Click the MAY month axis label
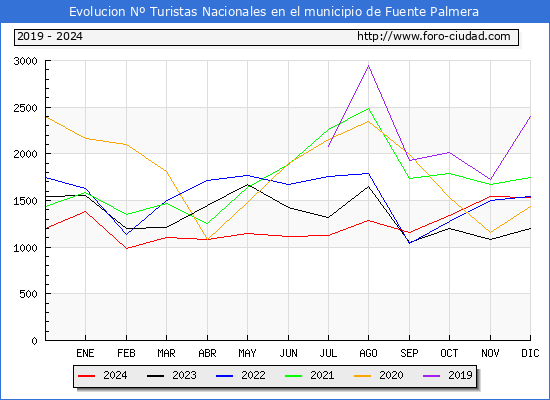 (x=247, y=353)
